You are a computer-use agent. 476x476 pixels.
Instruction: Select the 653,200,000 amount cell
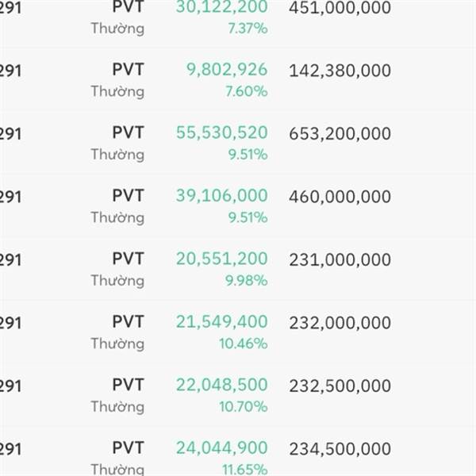pyautogui.click(x=340, y=133)
